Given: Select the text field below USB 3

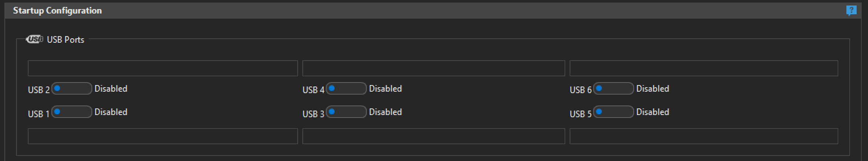Looking at the screenshot, I should pyautogui.click(x=434, y=136).
